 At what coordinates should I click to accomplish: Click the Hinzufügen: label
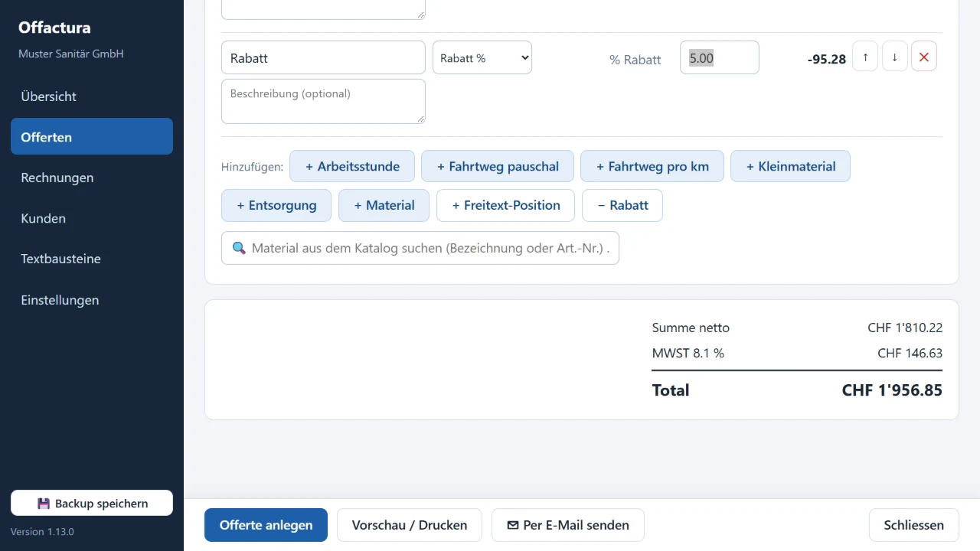(252, 167)
